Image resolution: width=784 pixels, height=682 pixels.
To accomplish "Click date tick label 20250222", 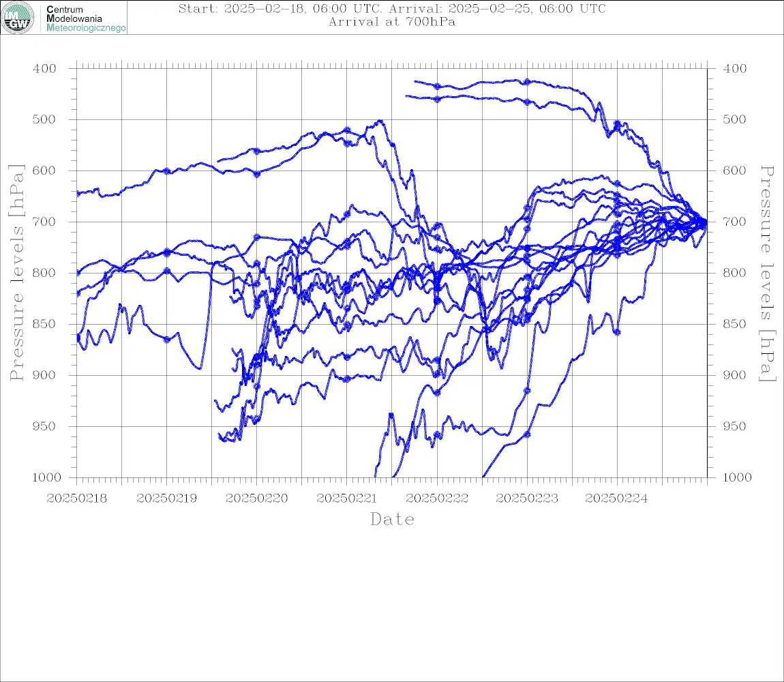I will click(437, 499).
